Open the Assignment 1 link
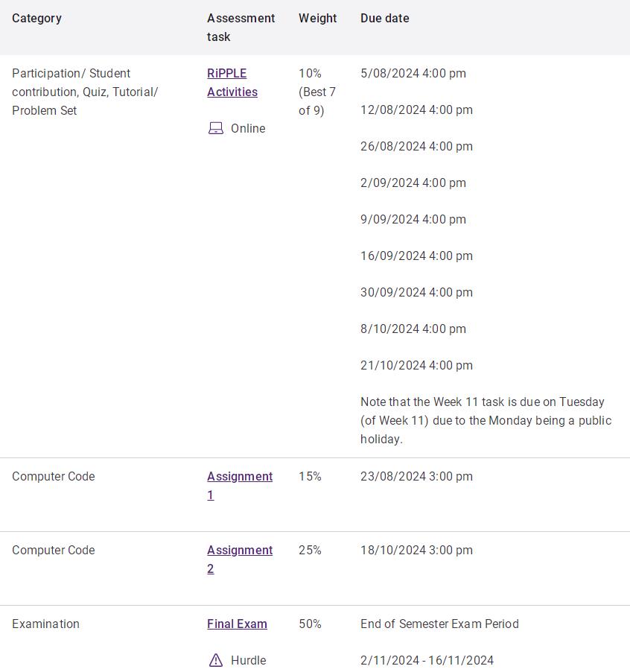 (240, 485)
